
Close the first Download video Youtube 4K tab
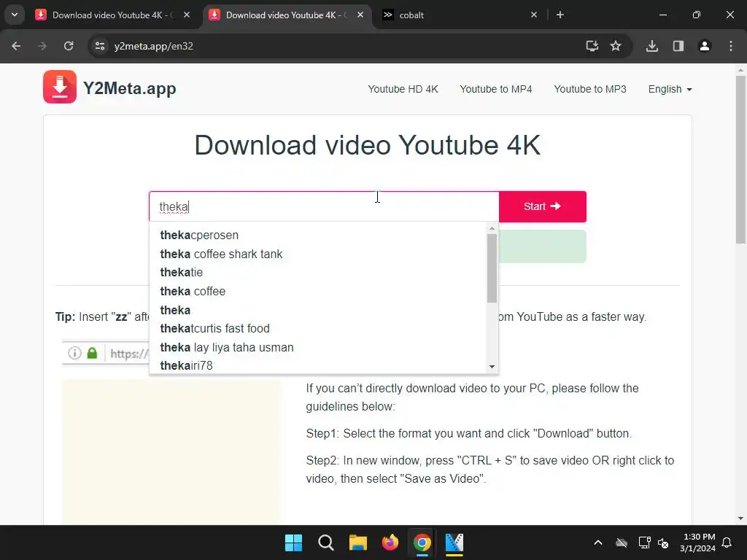click(x=187, y=15)
